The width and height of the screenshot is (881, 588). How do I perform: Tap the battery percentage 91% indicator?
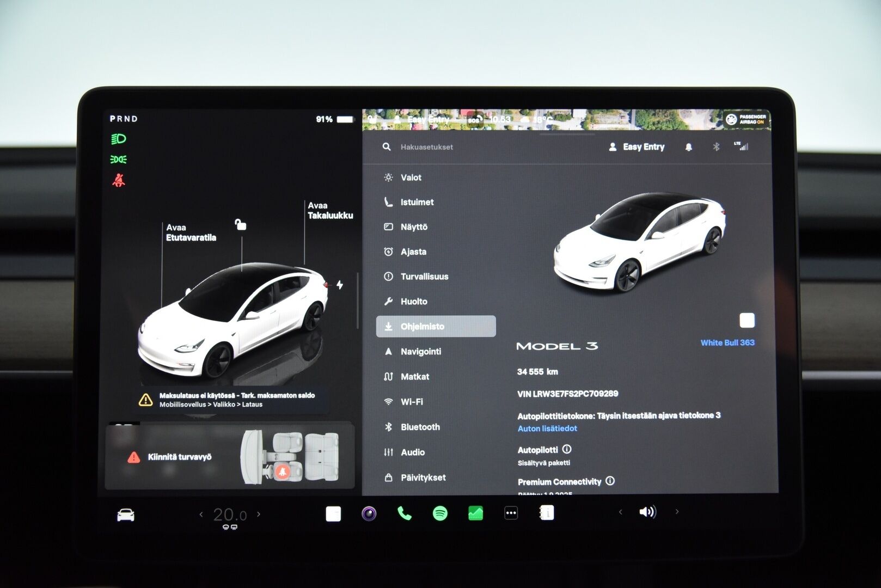click(x=334, y=119)
